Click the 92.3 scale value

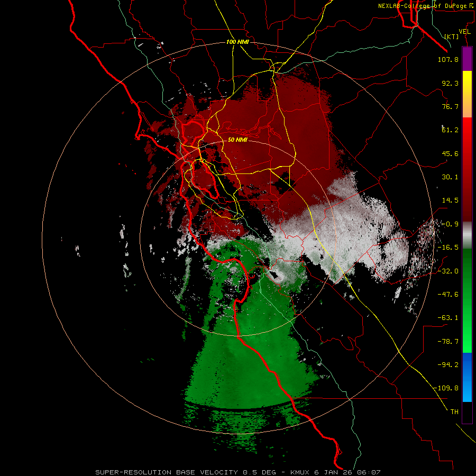[450, 83]
